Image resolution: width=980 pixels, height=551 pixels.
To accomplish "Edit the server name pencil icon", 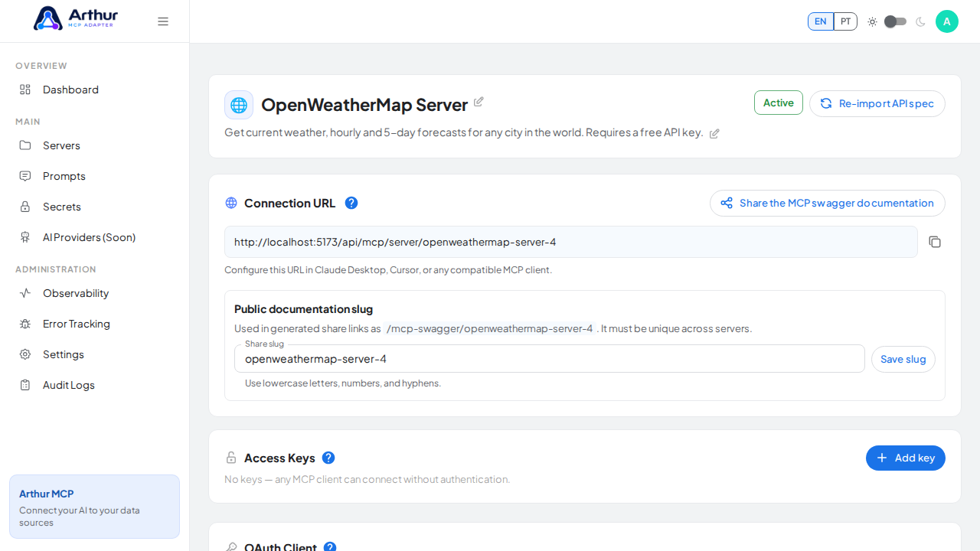I will point(479,102).
